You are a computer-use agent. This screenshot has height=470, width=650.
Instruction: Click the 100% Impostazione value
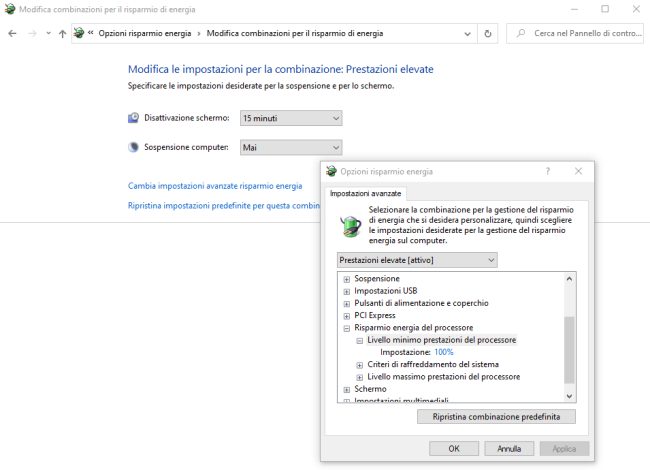444,352
